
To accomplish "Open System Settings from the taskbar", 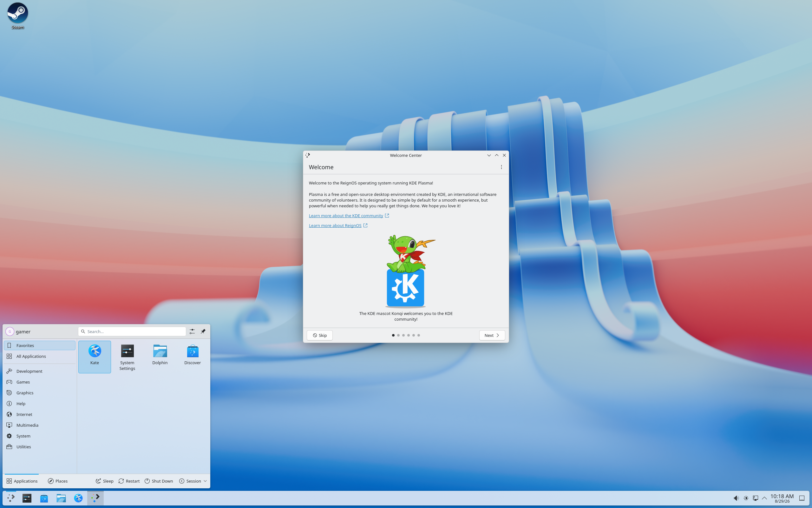I will [x=27, y=498].
